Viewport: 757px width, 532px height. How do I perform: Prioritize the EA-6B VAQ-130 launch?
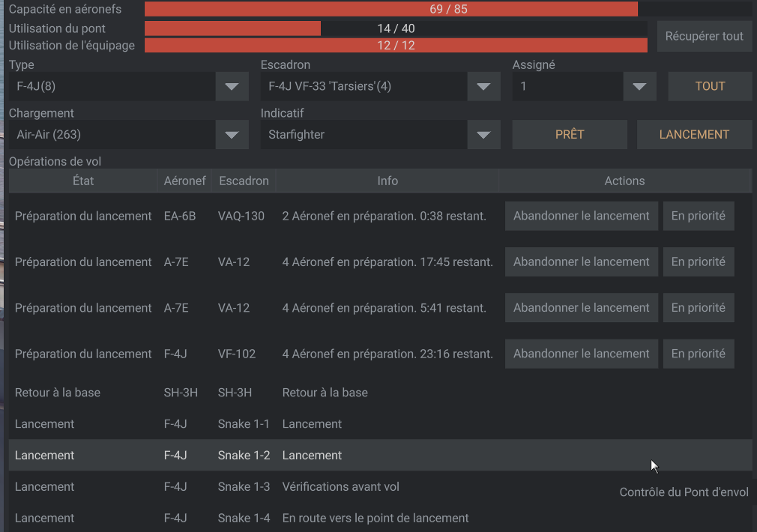(698, 216)
